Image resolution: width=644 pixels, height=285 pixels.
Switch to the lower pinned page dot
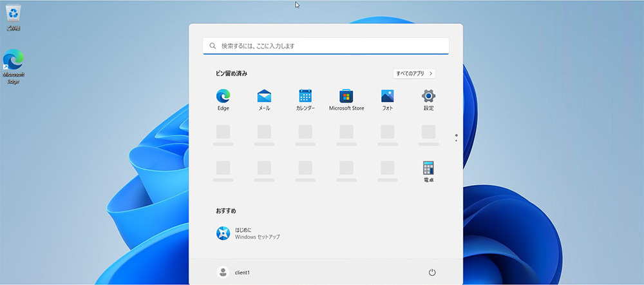point(456,141)
